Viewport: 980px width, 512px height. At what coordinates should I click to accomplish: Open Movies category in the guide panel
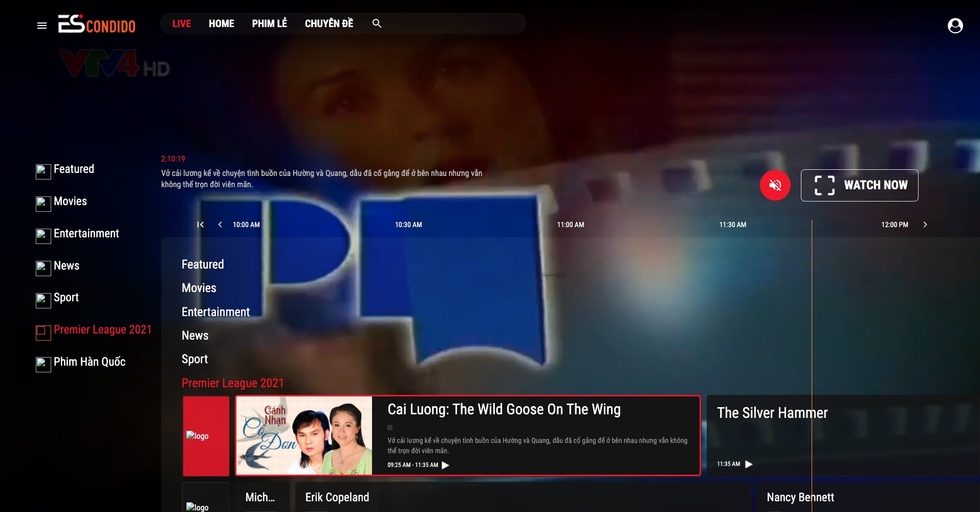point(199,288)
